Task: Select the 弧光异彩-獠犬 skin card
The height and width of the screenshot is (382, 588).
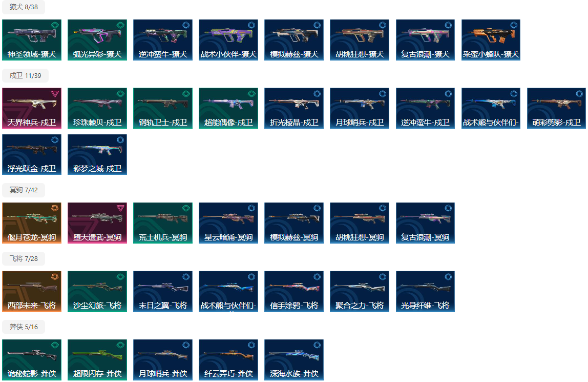Action: [97, 39]
